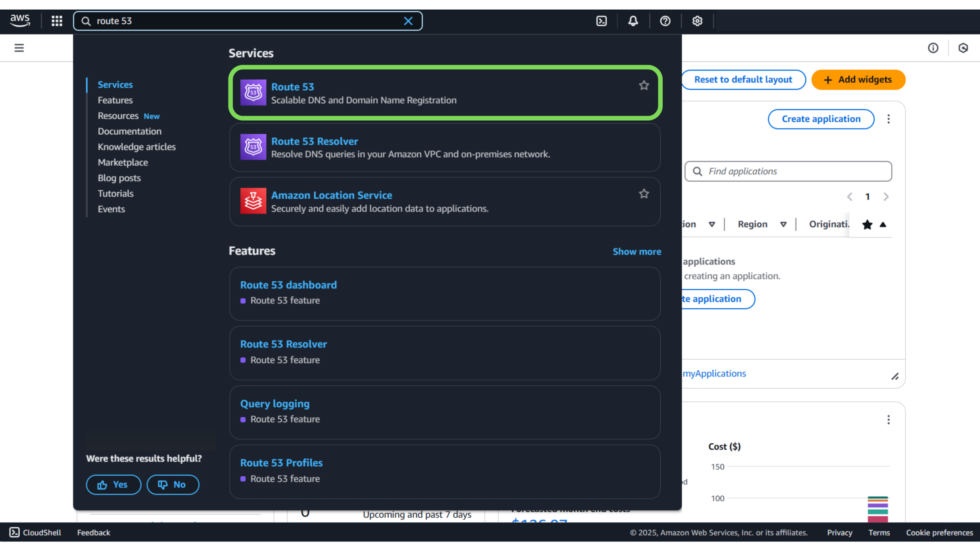Viewport: 980px width, 551px height.
Task: Open the myApplications link
Action: point(714,373)
